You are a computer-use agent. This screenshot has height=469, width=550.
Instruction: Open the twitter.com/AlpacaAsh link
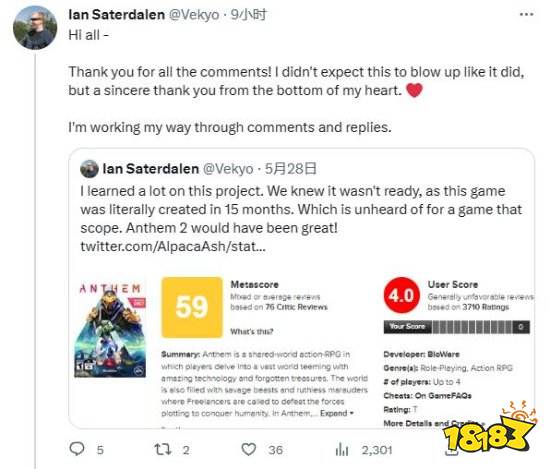[173, 246]
